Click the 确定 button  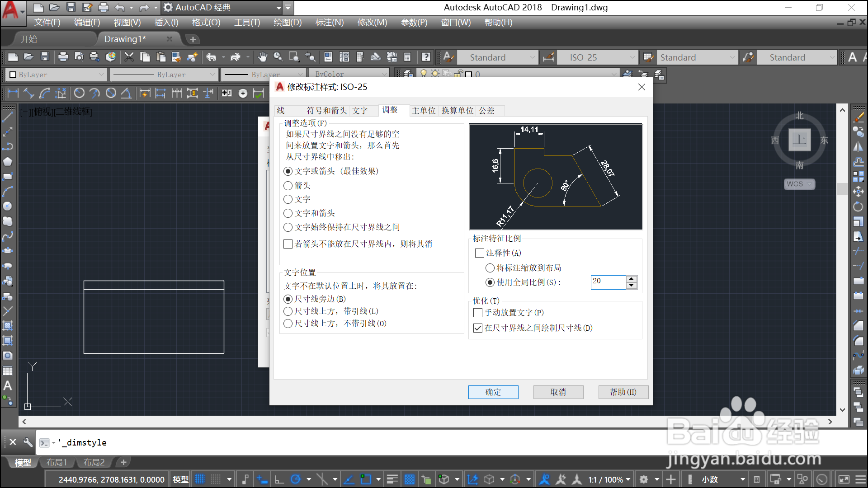point(493,392)
